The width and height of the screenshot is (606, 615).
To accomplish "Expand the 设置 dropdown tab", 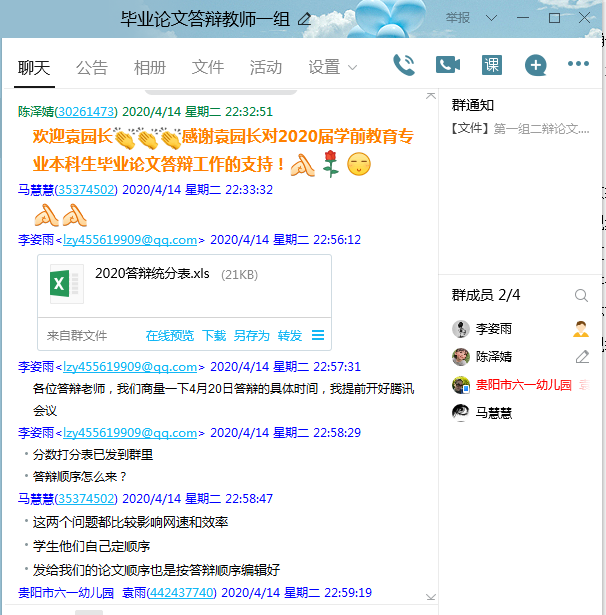I will point(333,67).
